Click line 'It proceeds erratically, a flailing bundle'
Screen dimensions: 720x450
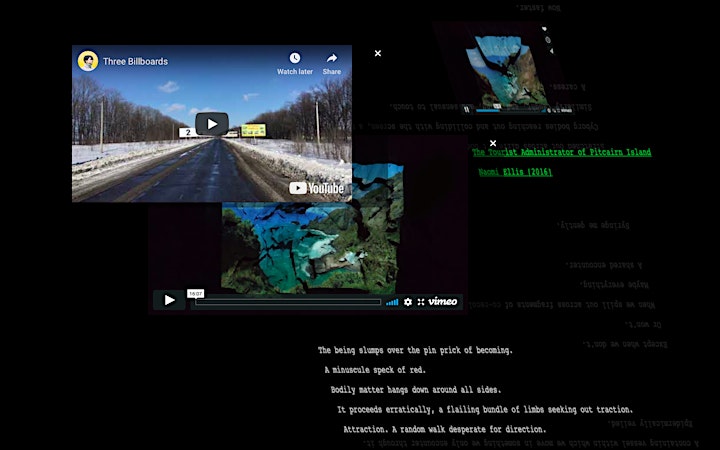[485, 410]
